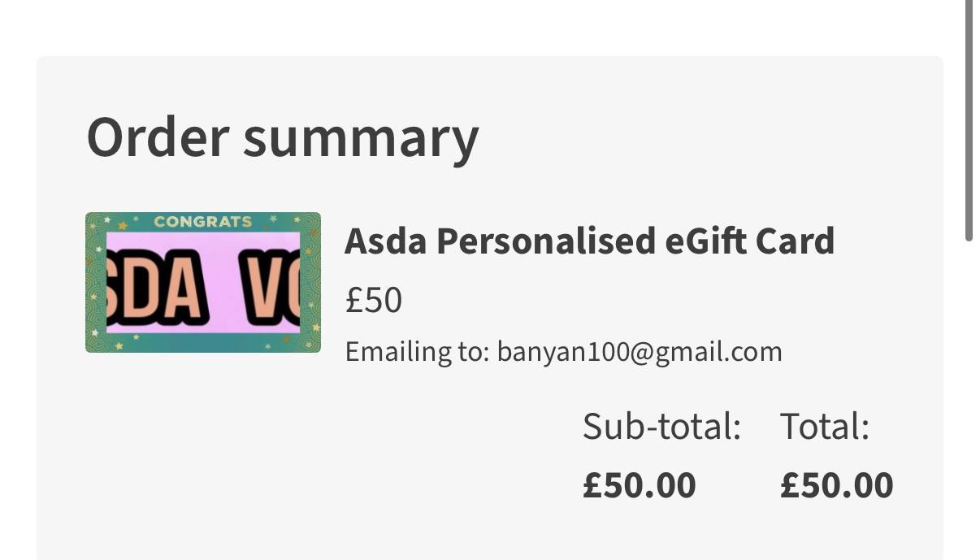The width and height of the screenshot is (980, 560).
Task: Click the pink lettering panel inside the card image
Action: click(203, 282)
